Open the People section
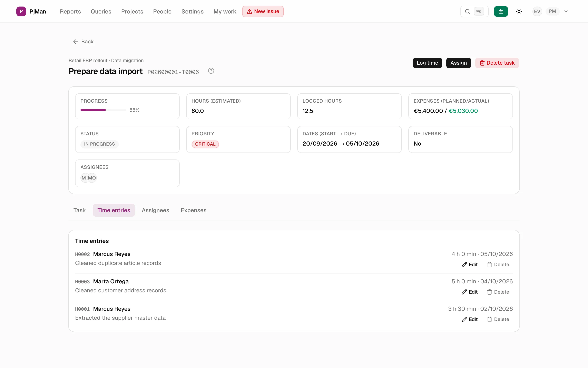 click(162, 11)
